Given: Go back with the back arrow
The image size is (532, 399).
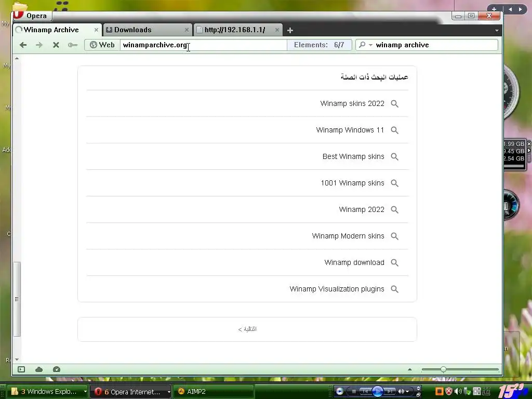Looking at the screenshot, I should [23, 45].
